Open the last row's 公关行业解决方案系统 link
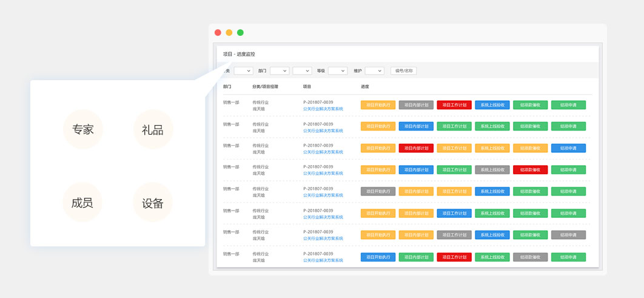The height and width of the screenshot is (298, 644). pos(323,260)
